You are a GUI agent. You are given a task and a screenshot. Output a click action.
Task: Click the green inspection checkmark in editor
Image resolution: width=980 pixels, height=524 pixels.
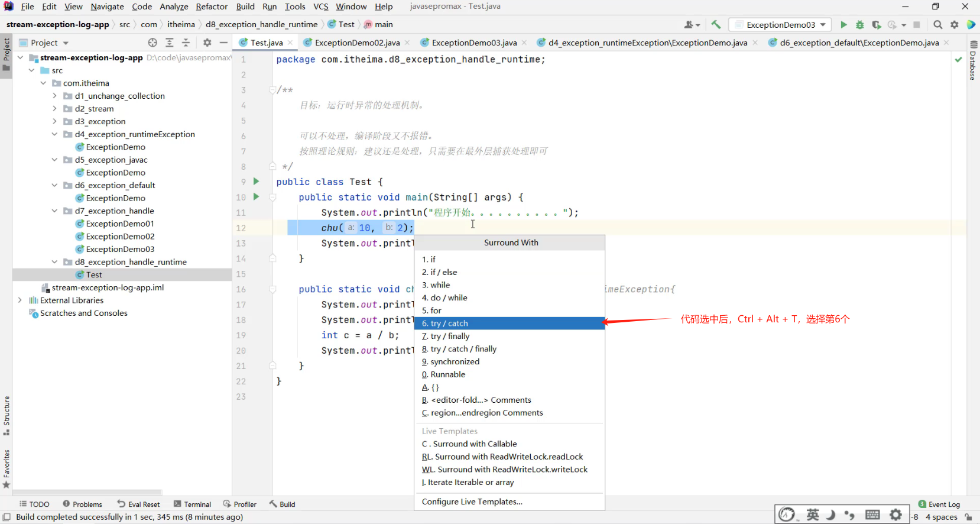pos(958,60)
